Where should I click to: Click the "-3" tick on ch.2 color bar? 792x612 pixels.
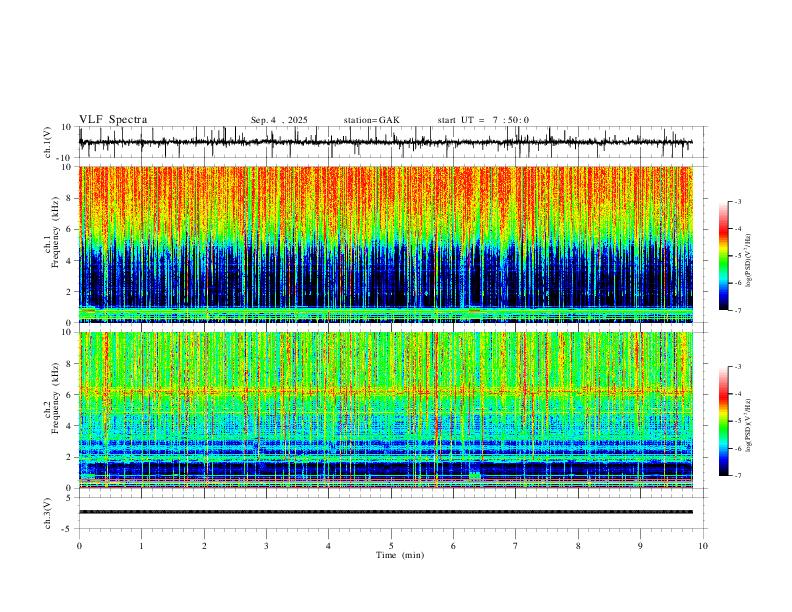pos(738,367)
